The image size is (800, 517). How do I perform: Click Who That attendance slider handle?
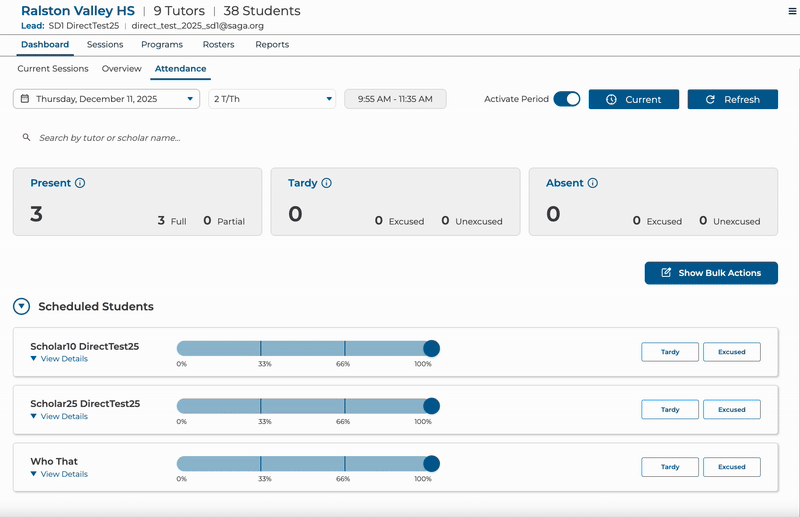click(x=432, y=464)
